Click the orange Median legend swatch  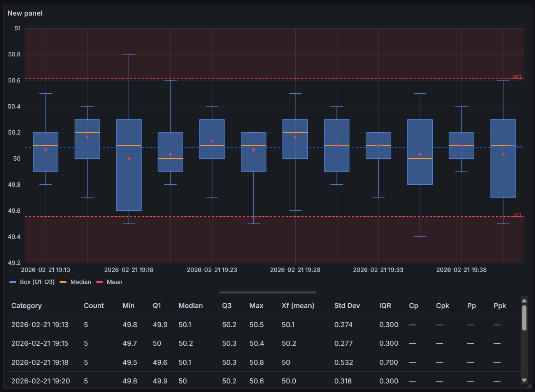pos(64,282)
